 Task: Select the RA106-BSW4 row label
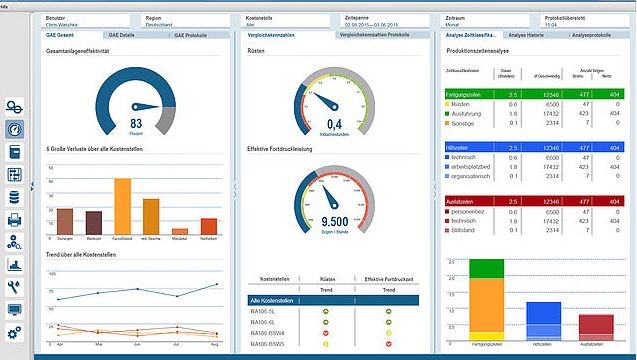267,333
